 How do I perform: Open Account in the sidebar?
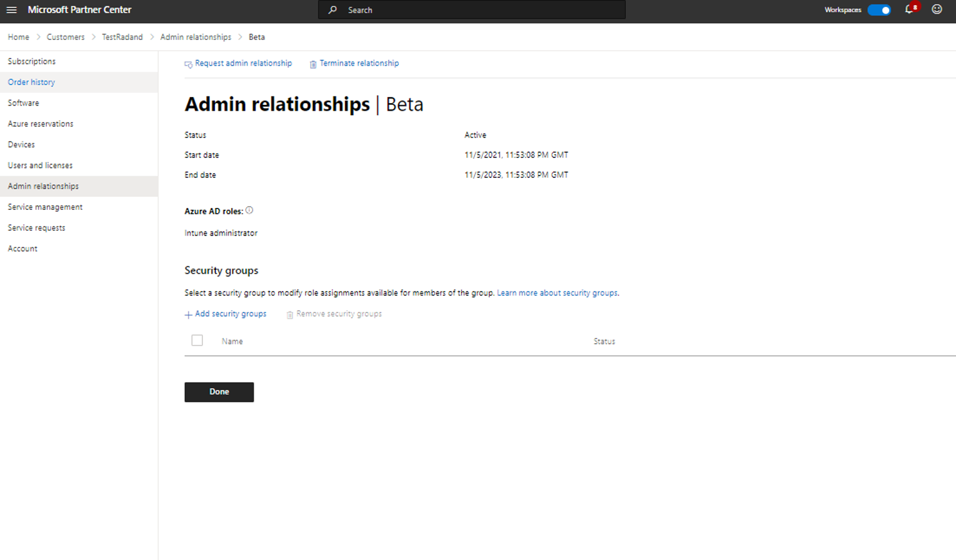[79, 248]
